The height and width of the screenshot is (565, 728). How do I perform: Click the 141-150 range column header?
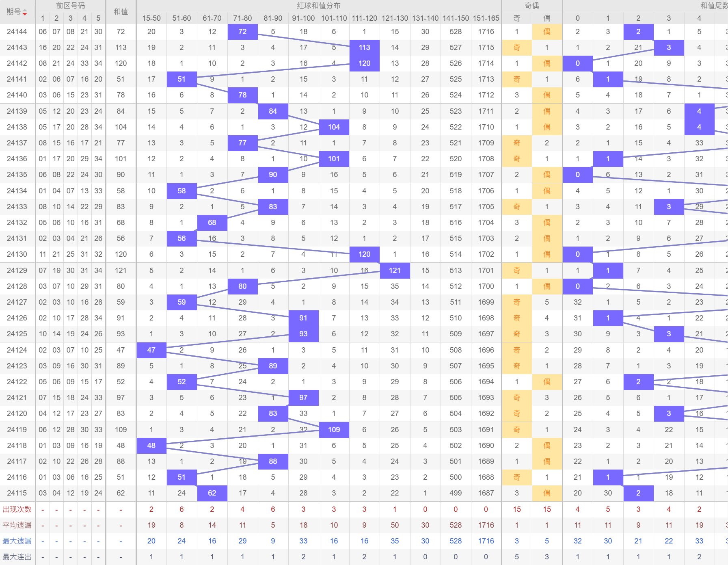(456, 18)
